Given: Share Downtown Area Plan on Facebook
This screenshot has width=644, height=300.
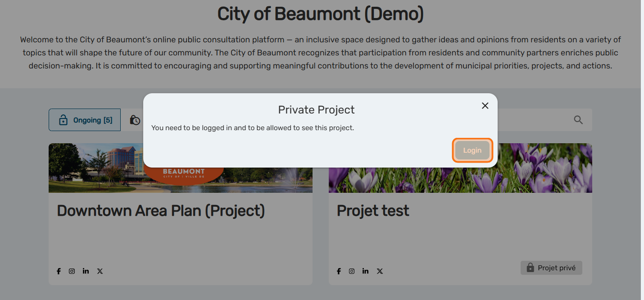Looking at the screenshot, I should click(x=59, y=271).
